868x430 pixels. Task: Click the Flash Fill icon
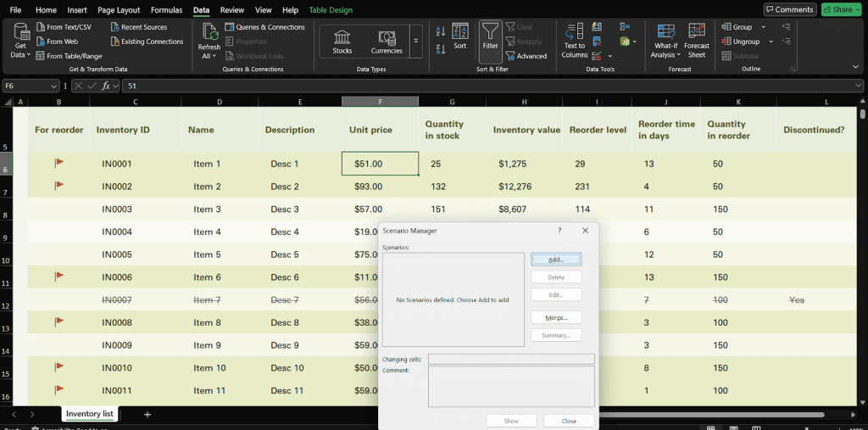(597, 26)
